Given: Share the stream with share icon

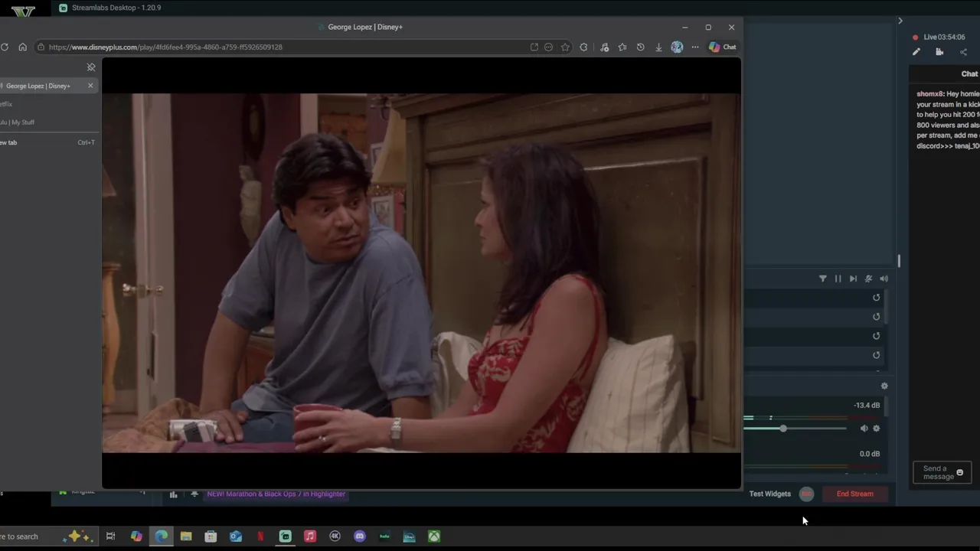Looking at the screenshot, I should point(963,52).
